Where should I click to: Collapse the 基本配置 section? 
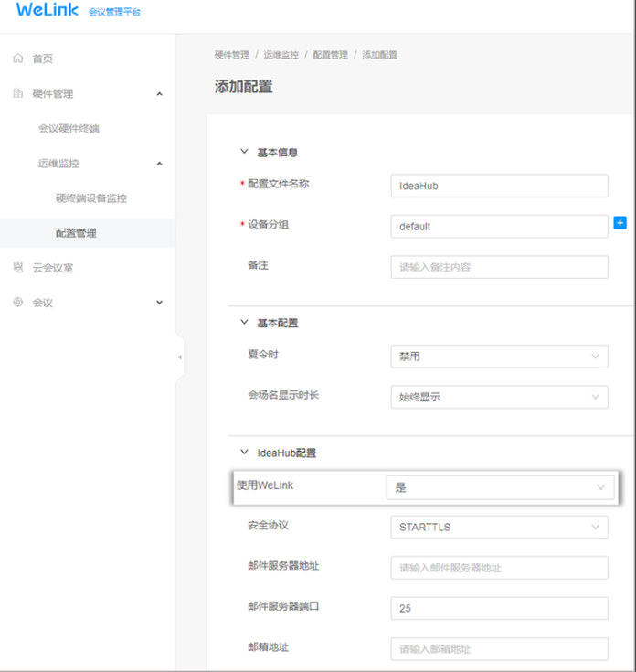(245, 322)
